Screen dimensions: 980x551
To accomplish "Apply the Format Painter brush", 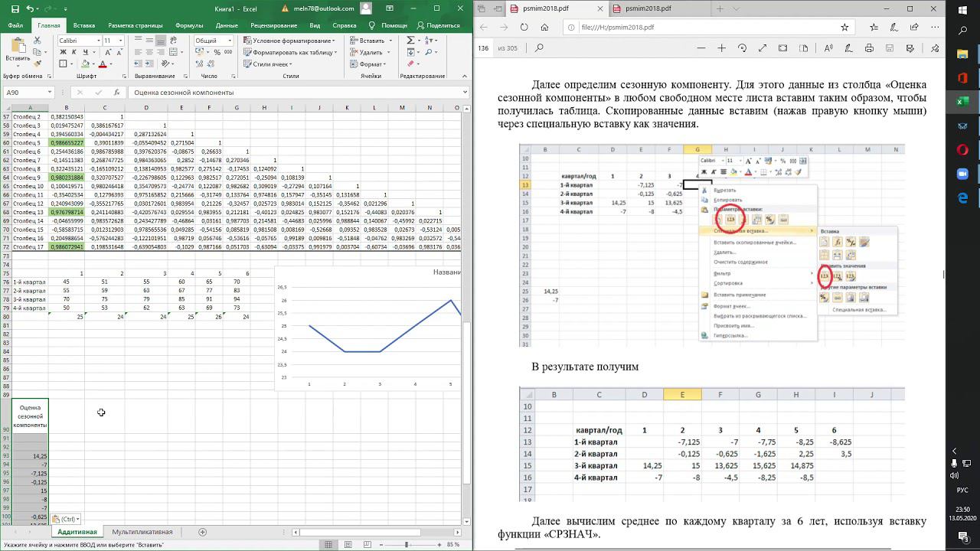I will 38,64.
